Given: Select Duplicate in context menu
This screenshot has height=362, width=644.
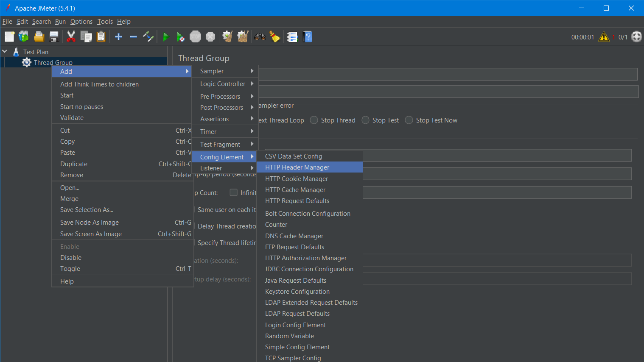Looking at the screenshot, I should (123, 164).
